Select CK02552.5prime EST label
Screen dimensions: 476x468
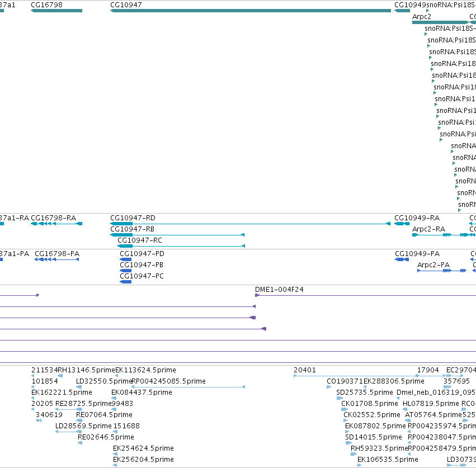coord(372,415)
